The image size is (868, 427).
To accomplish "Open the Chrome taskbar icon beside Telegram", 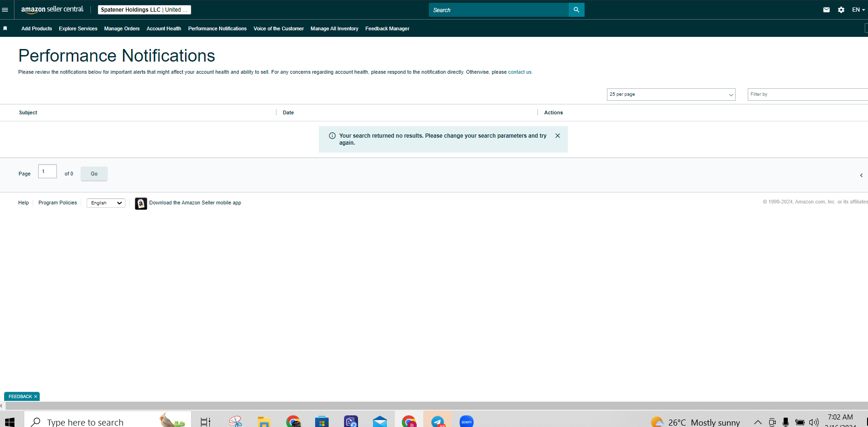I will 409,421.
